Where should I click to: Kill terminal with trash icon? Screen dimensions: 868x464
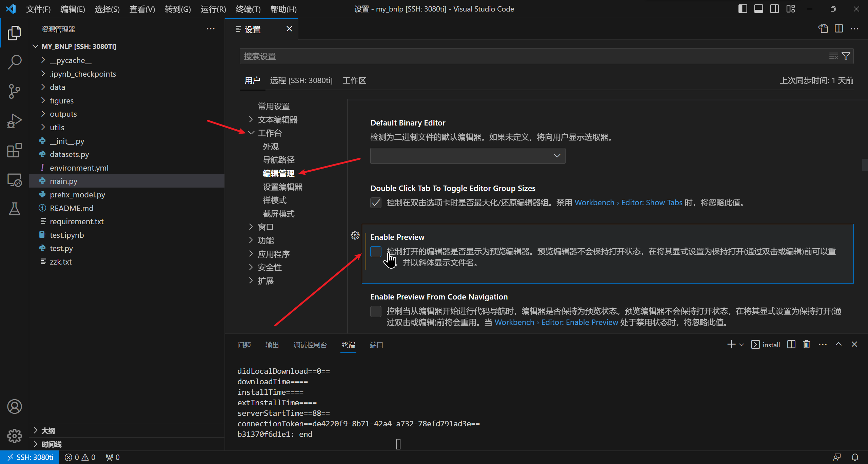click(x=807, y=344)
